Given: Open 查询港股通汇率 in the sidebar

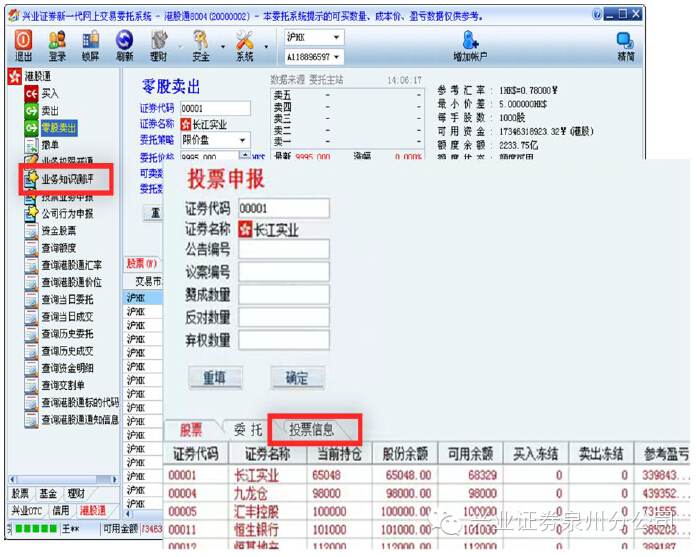Looking at the screenshot, I should click(x=72, y=265).
